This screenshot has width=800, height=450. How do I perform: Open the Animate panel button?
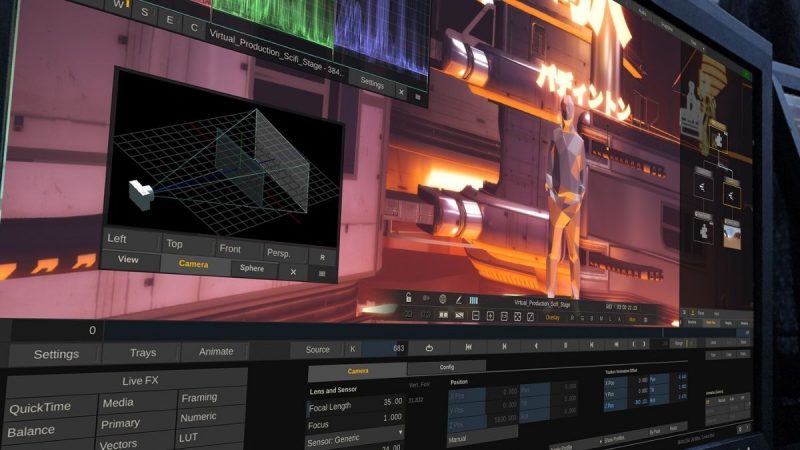pyautogui.click(x=216, y=351)
